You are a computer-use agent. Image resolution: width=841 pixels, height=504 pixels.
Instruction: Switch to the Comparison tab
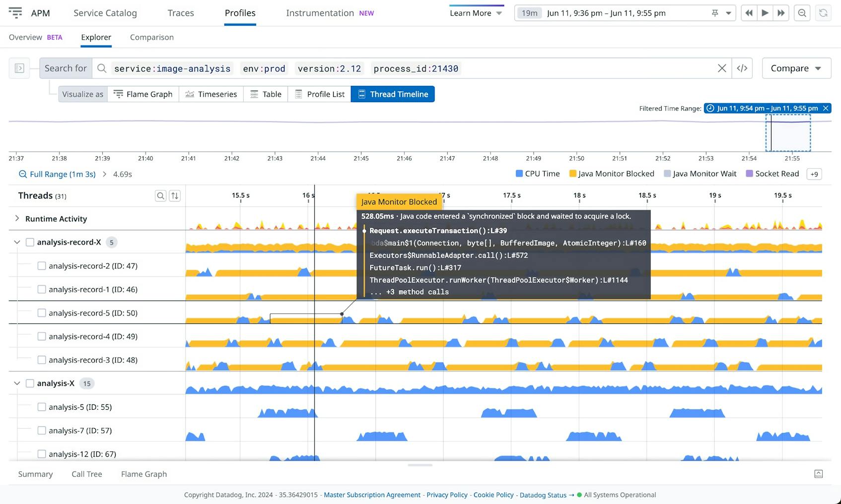coord(151,37)
